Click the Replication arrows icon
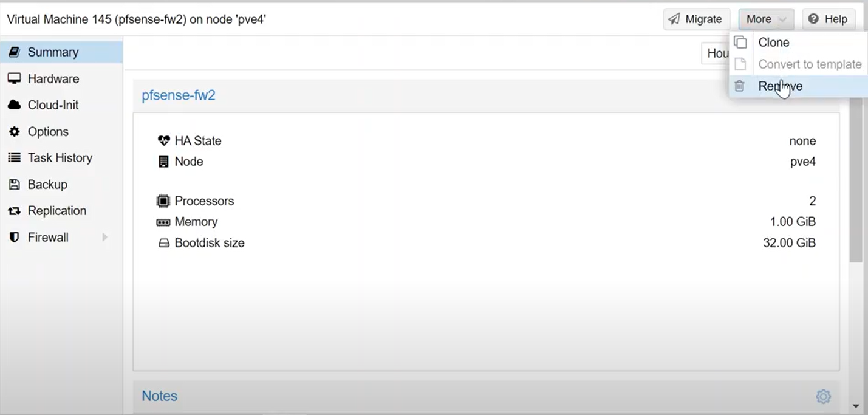The image size is (868, 415). (x=14, y=211)
